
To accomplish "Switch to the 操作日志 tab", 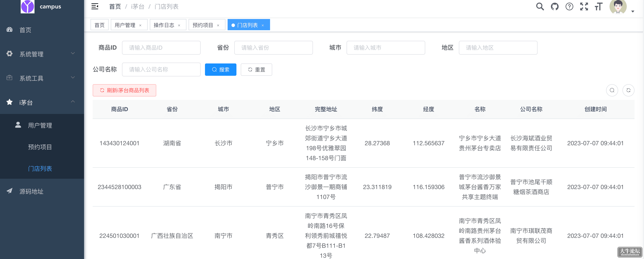I will click(x=164, y=25).
